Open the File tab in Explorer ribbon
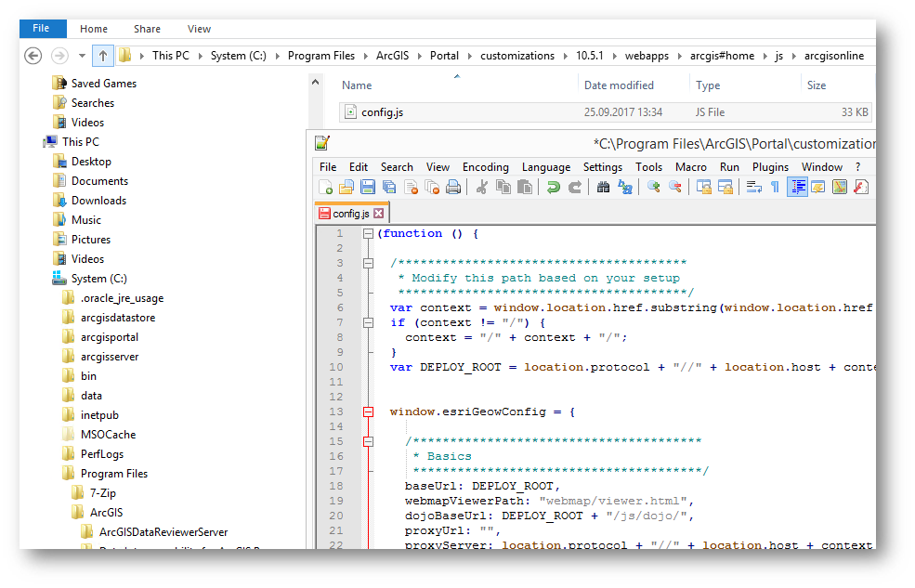915x588 pixels. [43, 29]
